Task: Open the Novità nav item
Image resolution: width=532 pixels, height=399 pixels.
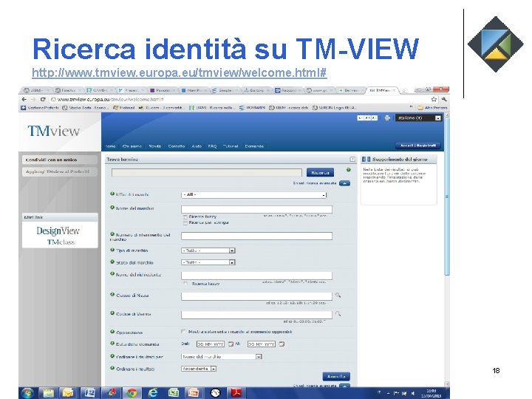Action: click(154, 146)
